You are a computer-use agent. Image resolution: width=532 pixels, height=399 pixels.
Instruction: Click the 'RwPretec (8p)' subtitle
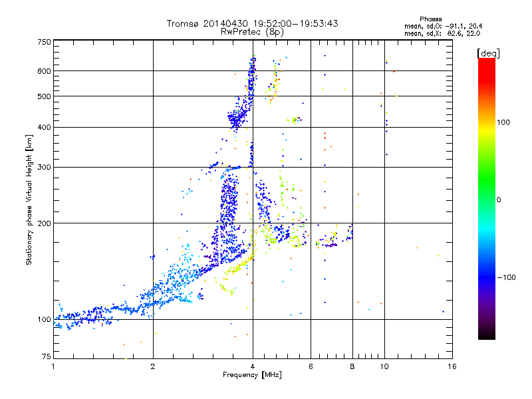click(x=252, y=32)
